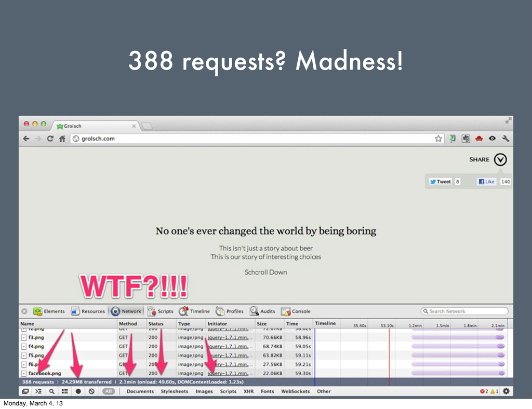Click the f5.png timeline bar

tap(458, 355)
